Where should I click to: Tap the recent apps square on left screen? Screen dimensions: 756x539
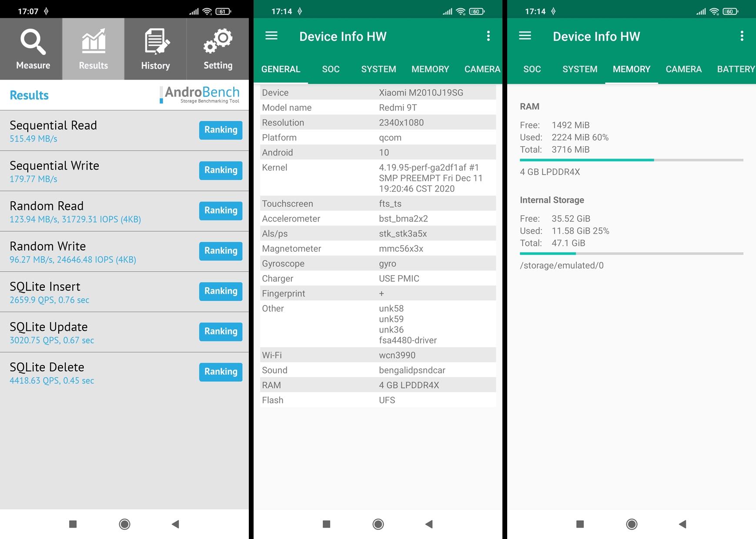[x=73, y=524]
